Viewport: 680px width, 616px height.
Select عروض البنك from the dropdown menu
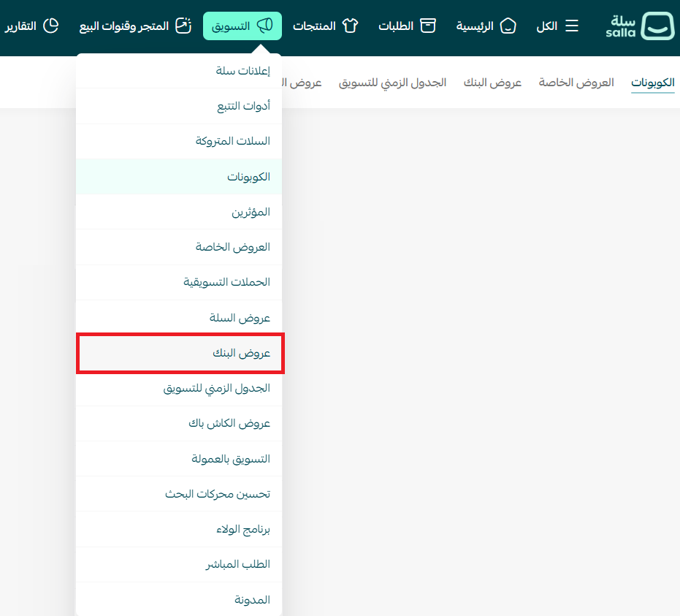coord(241,353)
